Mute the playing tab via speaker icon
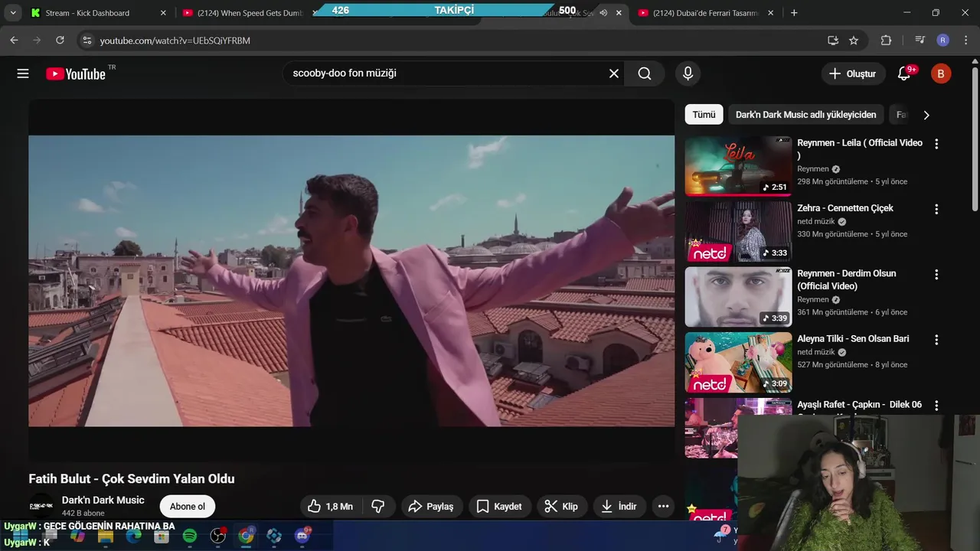Screen dimensions: 980x551 [603, 13]
